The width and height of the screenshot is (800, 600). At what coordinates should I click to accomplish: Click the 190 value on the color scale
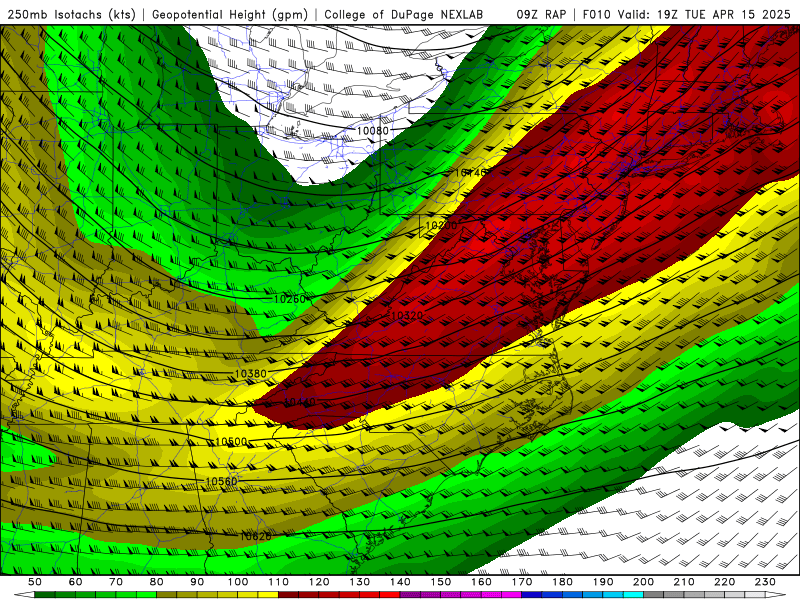pyautogui.click(x=603, y=582)
